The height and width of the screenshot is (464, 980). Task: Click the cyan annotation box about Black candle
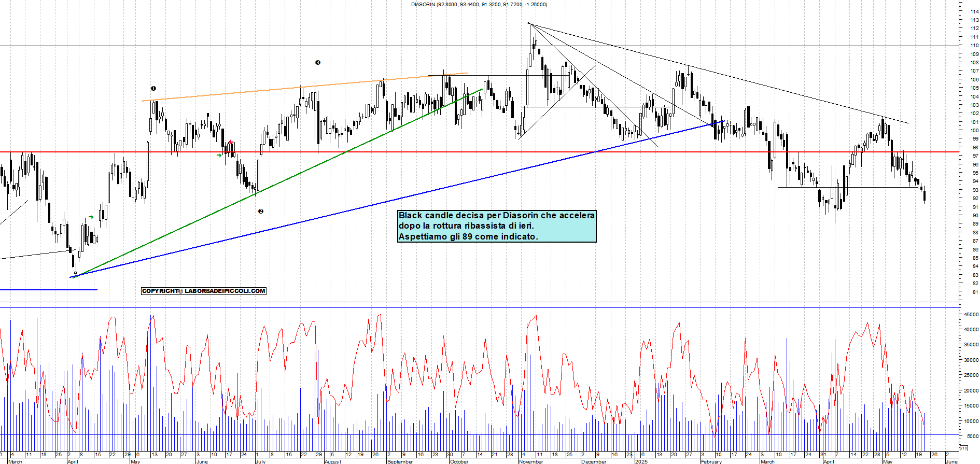(497, 226)
